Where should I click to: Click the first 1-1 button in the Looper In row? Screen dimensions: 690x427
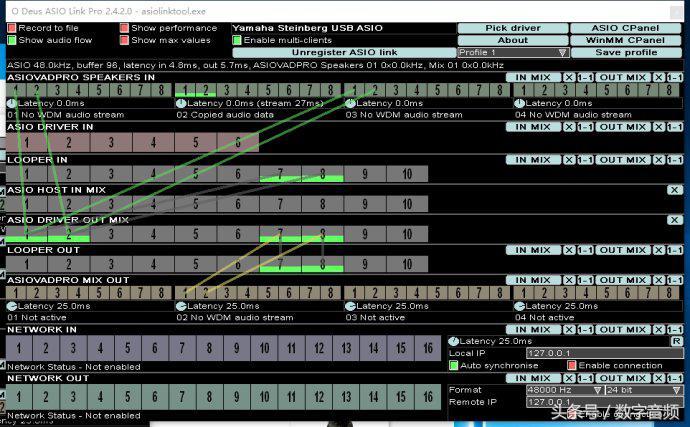pyautogui.click(x=584, y=160)
